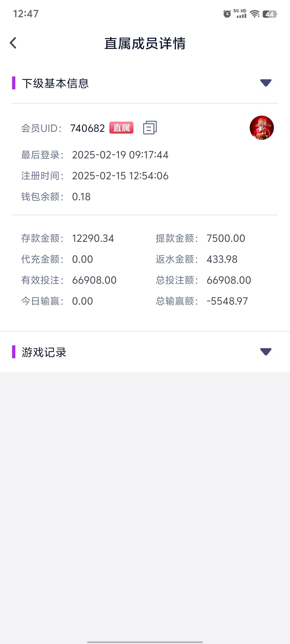Tap the 下级基本信息 section title
The height and width of the screenshot is (644, 290).
point(55,83)
